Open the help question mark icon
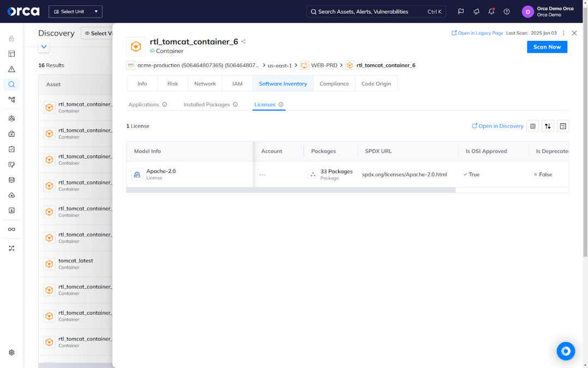588x368 pixels. 507,11
